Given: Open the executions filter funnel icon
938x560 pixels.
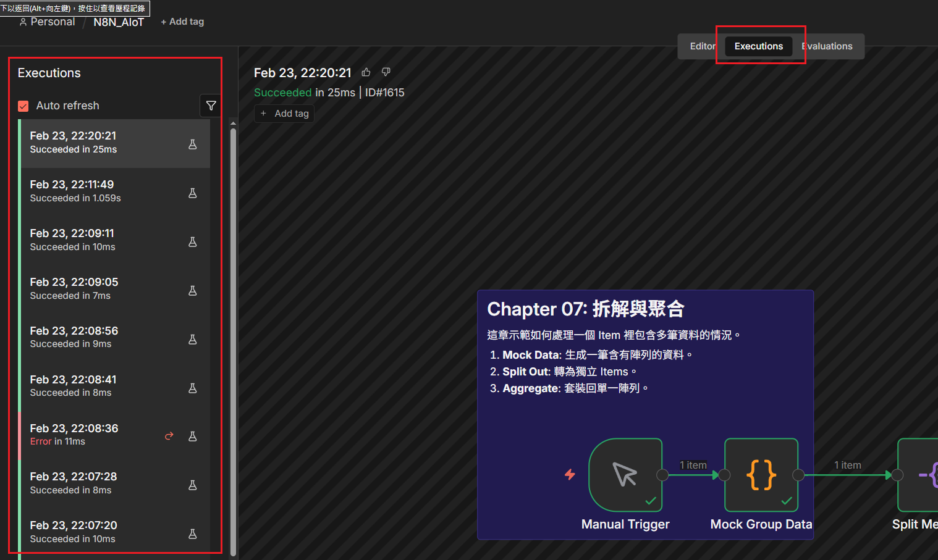Looking at the screenshot, I should 211,106.
